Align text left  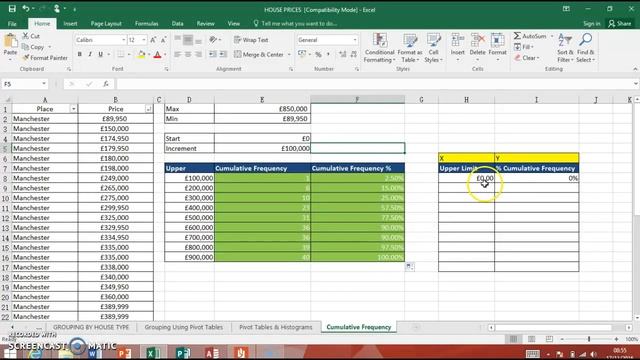coord(177,54)
